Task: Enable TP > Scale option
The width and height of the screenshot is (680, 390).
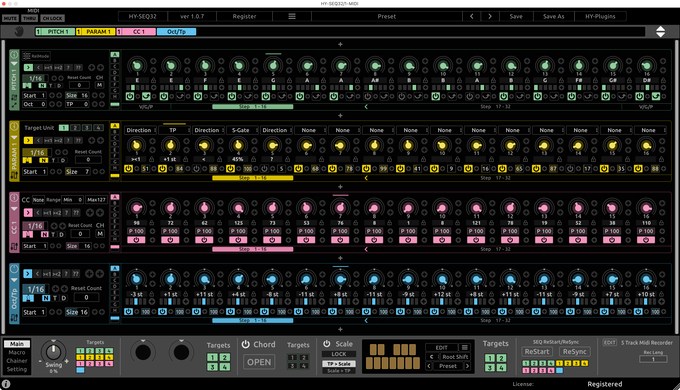Action: 339,364
